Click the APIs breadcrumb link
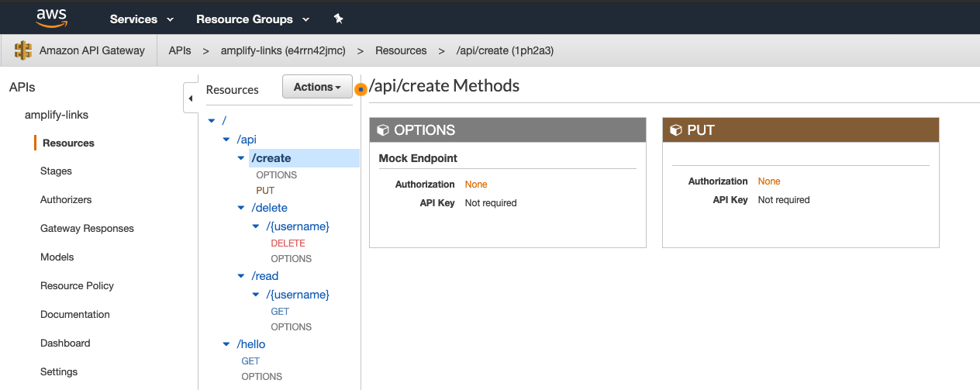This screenshot has height=390, width=980. [x=180, y=50]
